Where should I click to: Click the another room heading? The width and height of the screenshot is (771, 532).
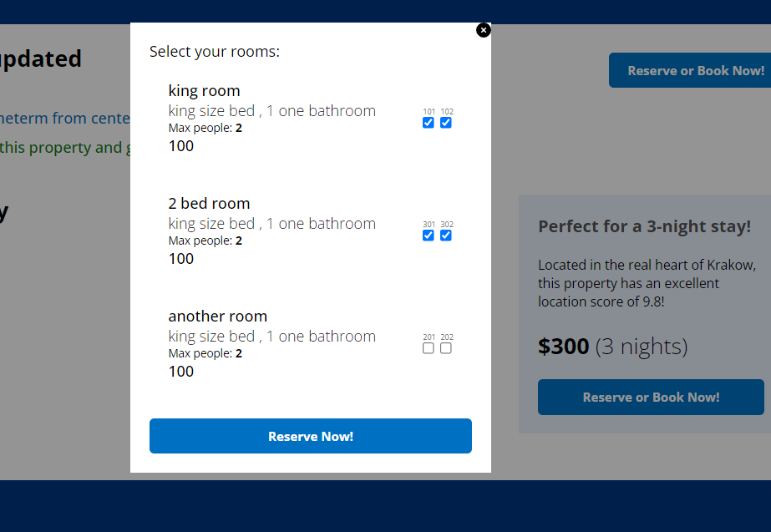(218, 316)
